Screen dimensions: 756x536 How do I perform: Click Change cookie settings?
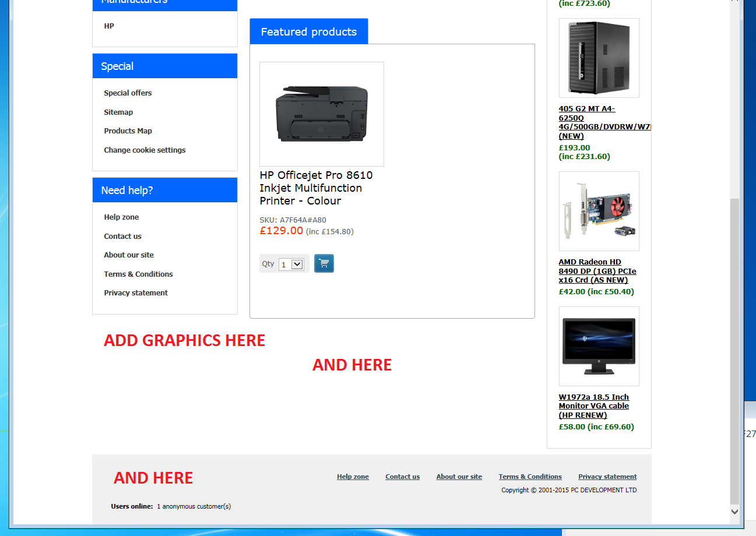tap(145, 150)
